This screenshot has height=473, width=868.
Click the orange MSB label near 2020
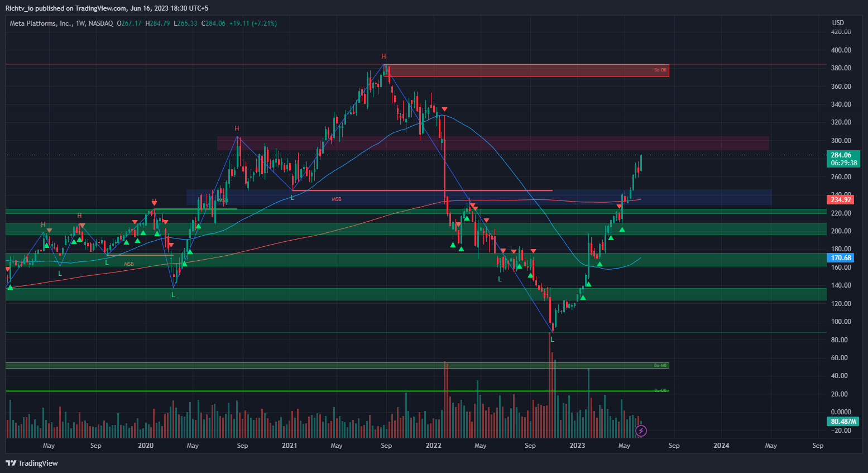[x=129, y=264]
